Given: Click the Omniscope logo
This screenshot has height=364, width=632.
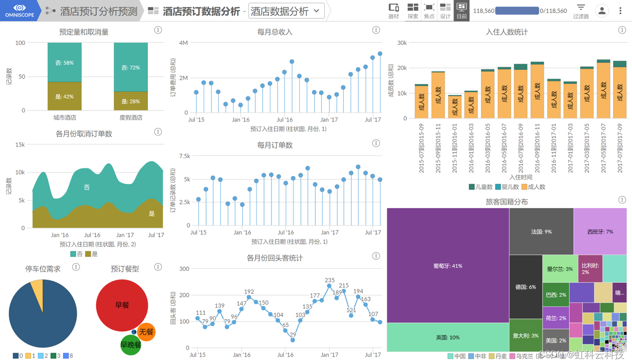Looking at the screenshot, I should tap(19, 10).
